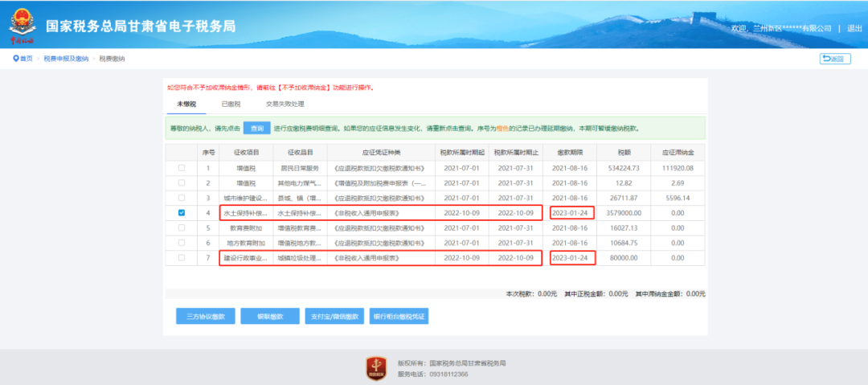Check the checkbox for row 1 增值税
Image resolution: width=868 pixels, height=385 pixels.
(182, 168)
